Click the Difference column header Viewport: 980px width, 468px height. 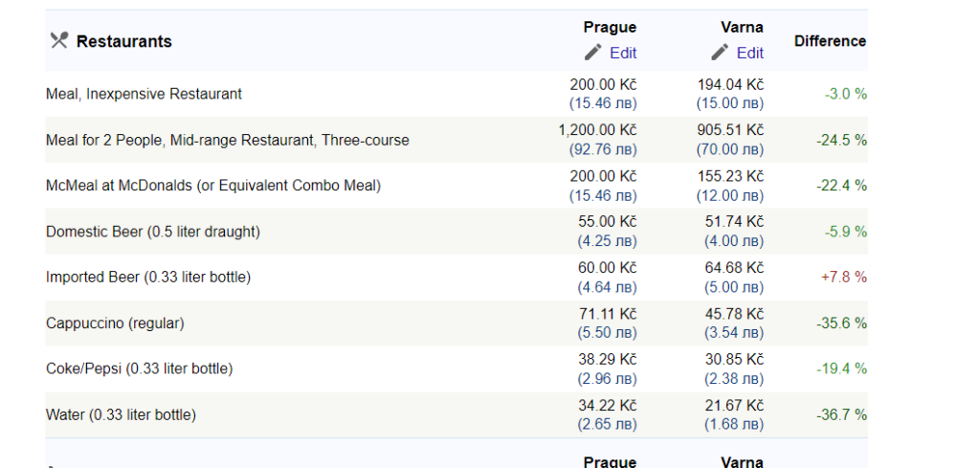click(830, 41)
